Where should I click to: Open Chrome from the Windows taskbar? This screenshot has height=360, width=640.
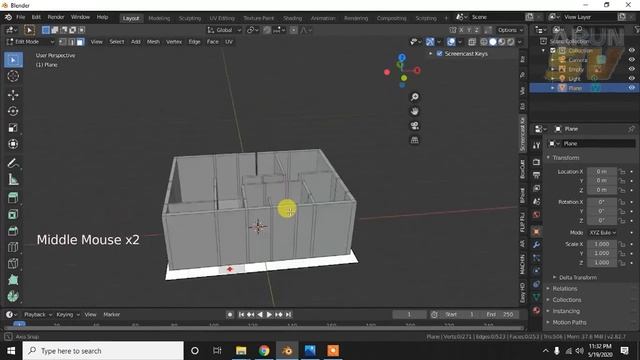[264, 351]
